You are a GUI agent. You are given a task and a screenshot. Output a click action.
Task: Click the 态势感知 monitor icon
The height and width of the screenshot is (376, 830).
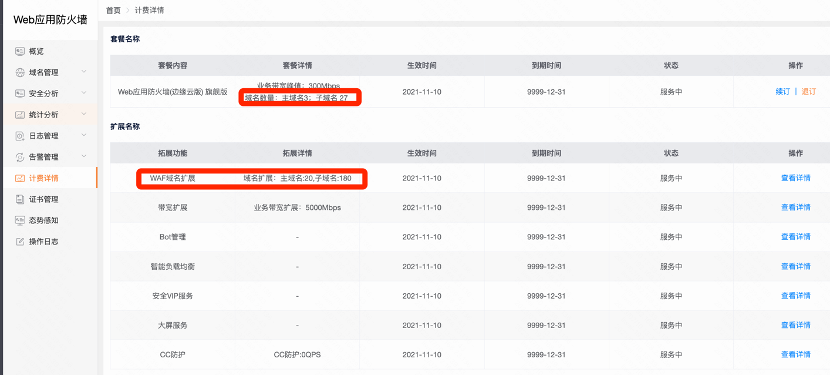[x=20, y=220]
